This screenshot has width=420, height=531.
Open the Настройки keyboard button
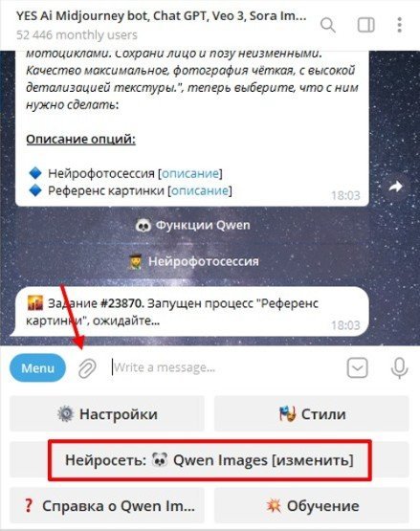click(x=107, y=413)
